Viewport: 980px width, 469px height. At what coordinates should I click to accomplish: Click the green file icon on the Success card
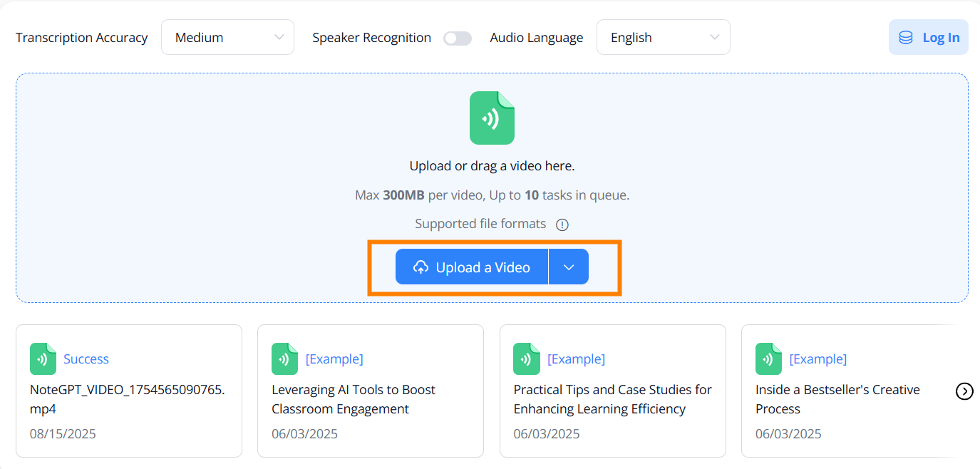pyautogui.click(x=43, y=359)
